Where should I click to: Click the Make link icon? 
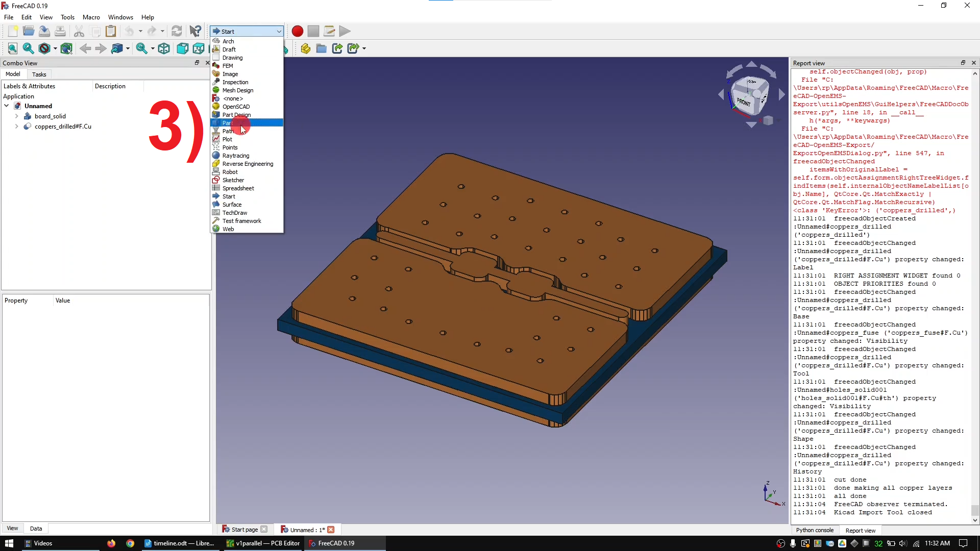click(x=337, y=48)
